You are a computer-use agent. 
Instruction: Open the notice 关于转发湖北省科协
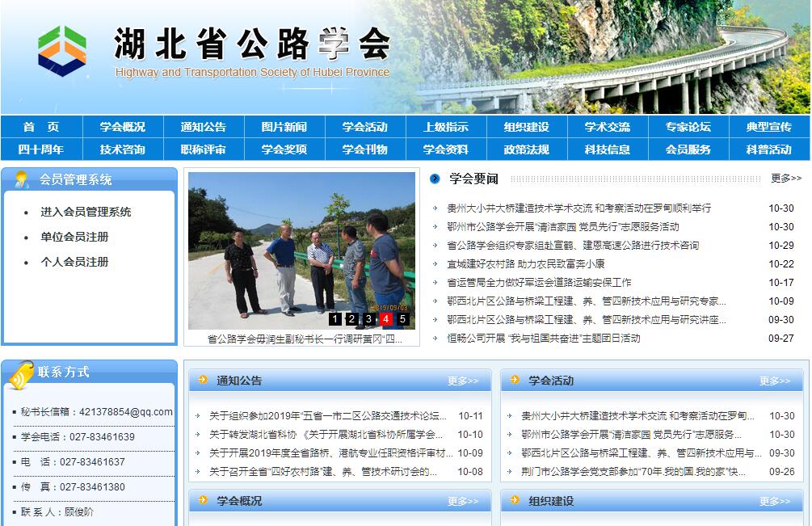click(326, 435)
